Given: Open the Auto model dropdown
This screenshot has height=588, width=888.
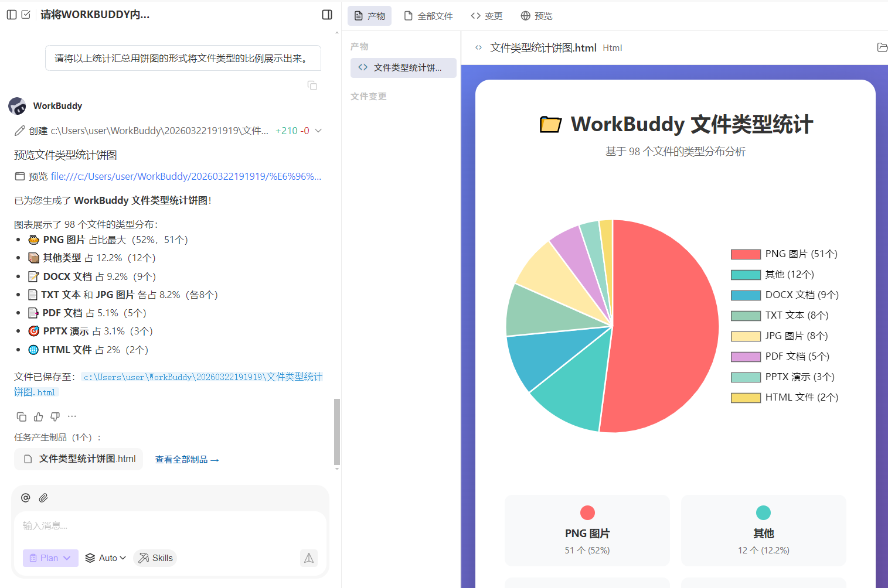Looking at the screenshot, I should point(105,558).
